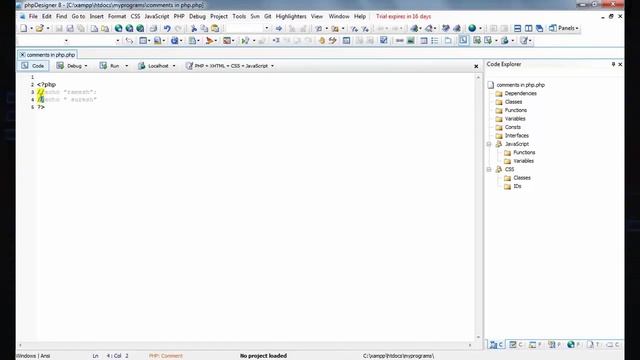Click the No project loaded status text
This screenshot has width=640, height=360.
(263, 356)
